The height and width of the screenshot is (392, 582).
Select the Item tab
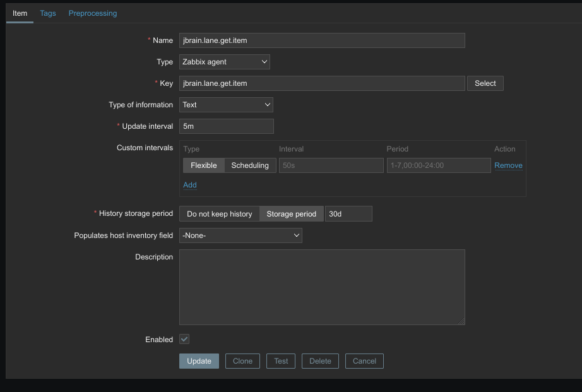[x=20, y=13]
